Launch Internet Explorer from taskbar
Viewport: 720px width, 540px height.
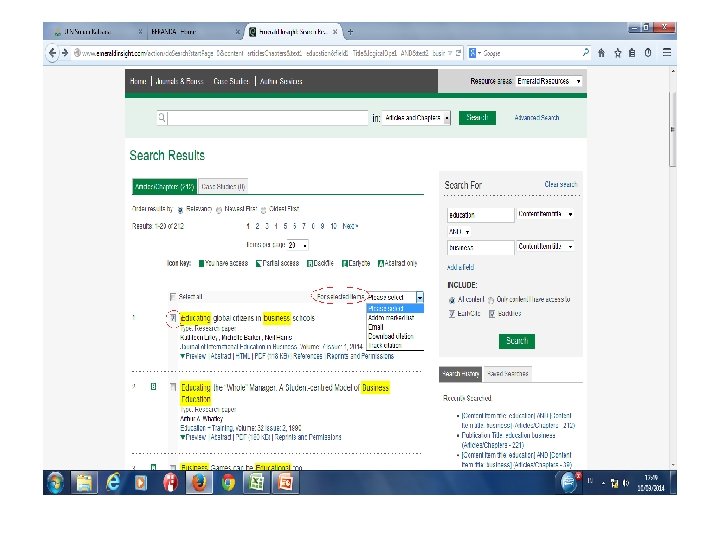(x=112, y=483)
